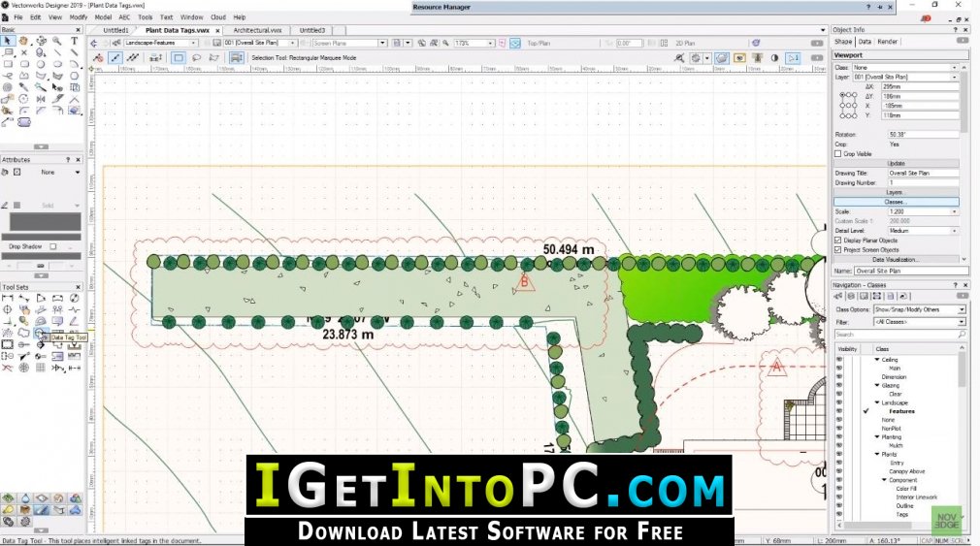Image resolution: width=980 pixels, height=546 pixels.
Task: Toggle visibility of the Features class
Action: click(x=838, y=411)
